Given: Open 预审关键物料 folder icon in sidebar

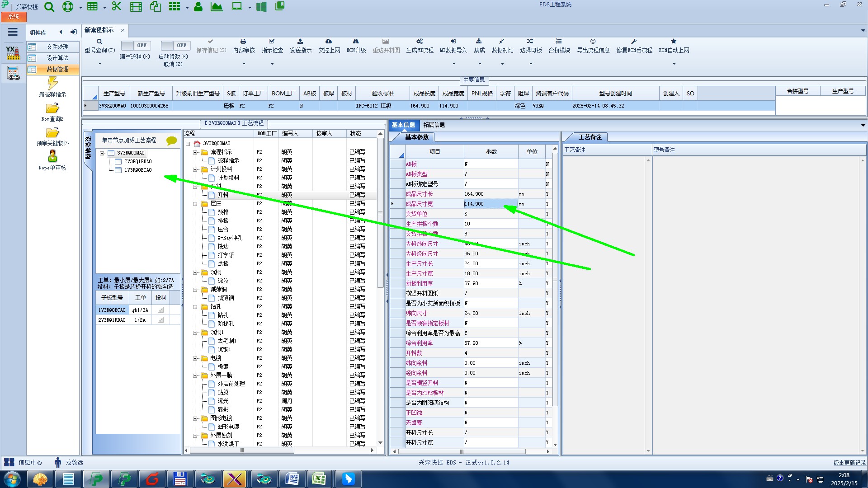Looking at the screenshot, I should coord(52,133).
